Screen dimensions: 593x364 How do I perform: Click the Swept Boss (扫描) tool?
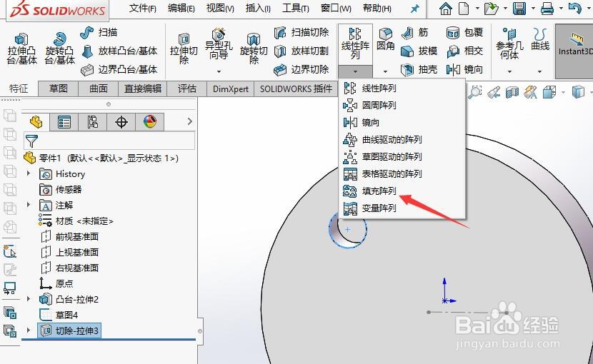(x=99, y=33)
